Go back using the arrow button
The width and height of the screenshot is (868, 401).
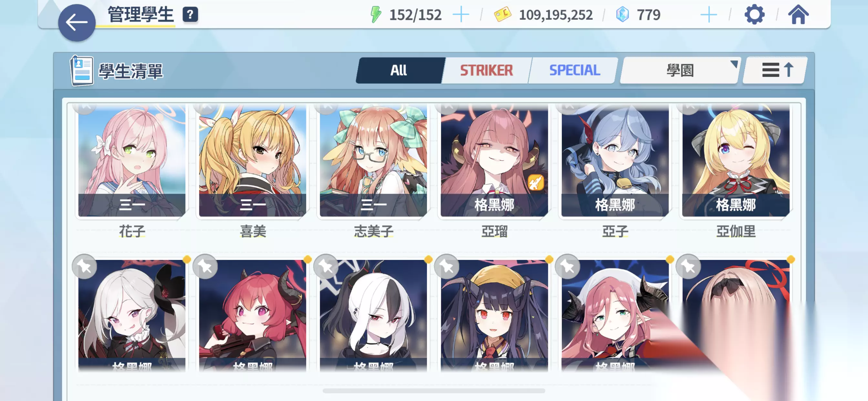click(77, 23)
